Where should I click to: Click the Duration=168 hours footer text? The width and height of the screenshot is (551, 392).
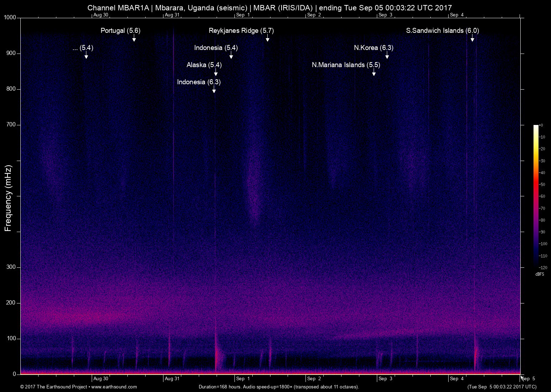tap(278, 387)
